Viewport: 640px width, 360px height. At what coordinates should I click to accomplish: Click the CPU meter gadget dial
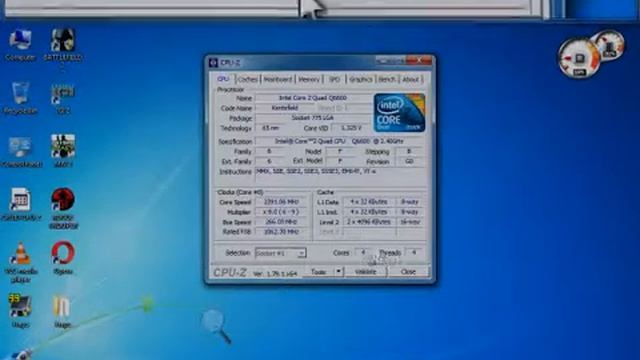[x=580, y=59]
